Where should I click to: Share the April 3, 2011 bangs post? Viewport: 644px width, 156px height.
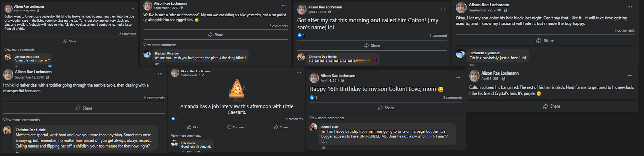[551, 106]
